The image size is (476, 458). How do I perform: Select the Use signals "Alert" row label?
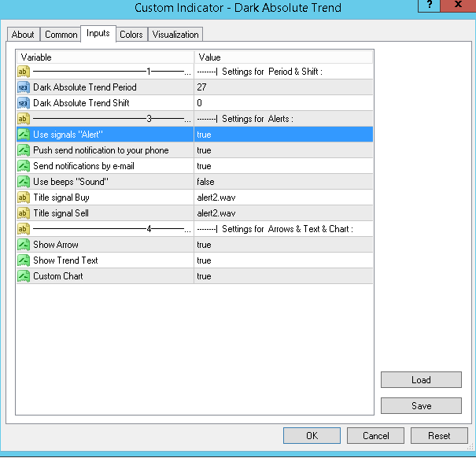[x=68, y=135]
